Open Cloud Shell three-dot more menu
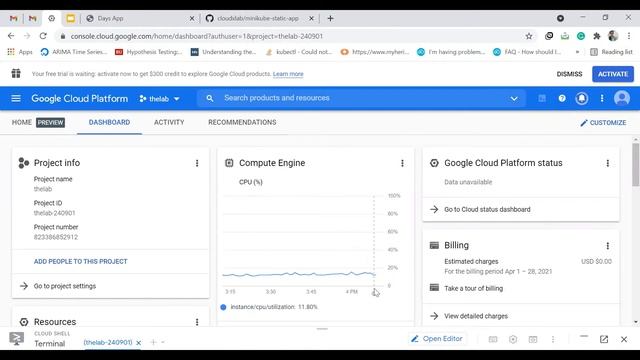 coord(553,339)
